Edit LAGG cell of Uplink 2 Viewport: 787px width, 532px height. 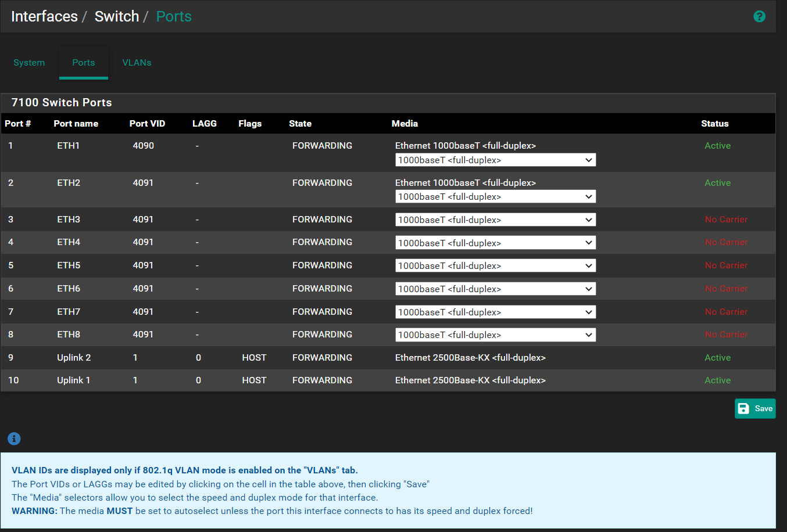[198, 358]
